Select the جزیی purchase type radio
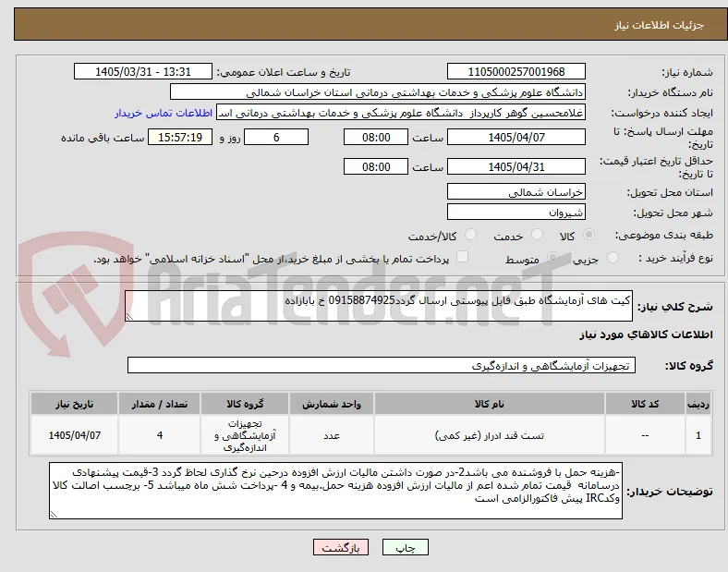Screen dimensions: 728x572 [613, 257]
